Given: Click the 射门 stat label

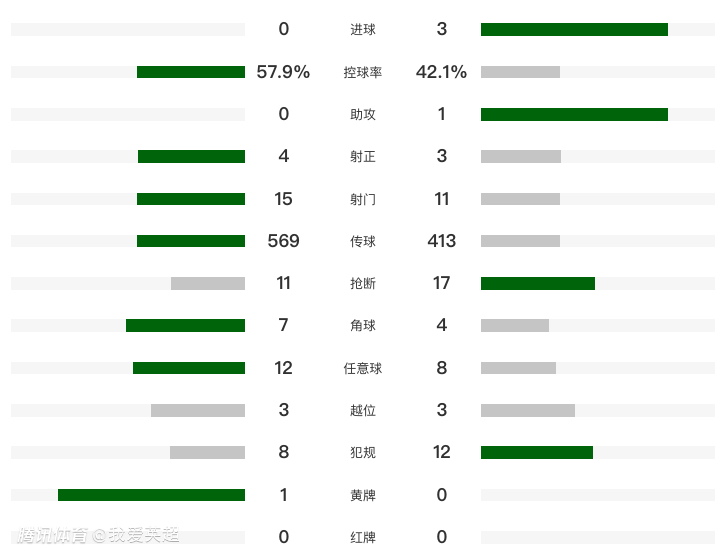Looking at the screenshot, I should (363, 199).
